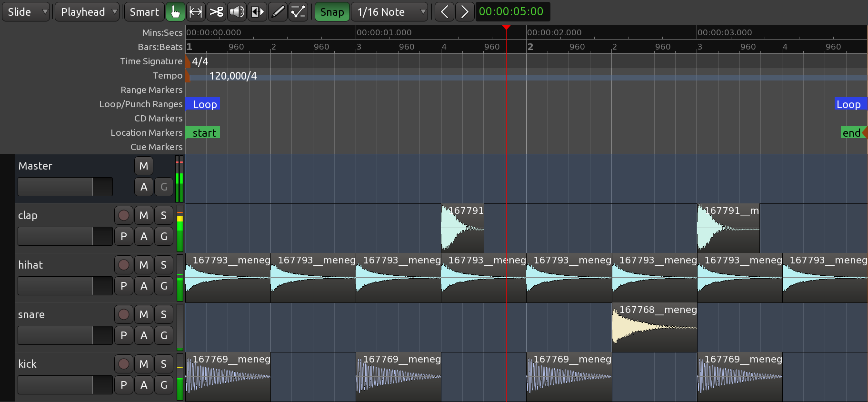Select the Internal edit points tool
The height and width of the screenshot is (402, 868).
click(x=298, y=12)
